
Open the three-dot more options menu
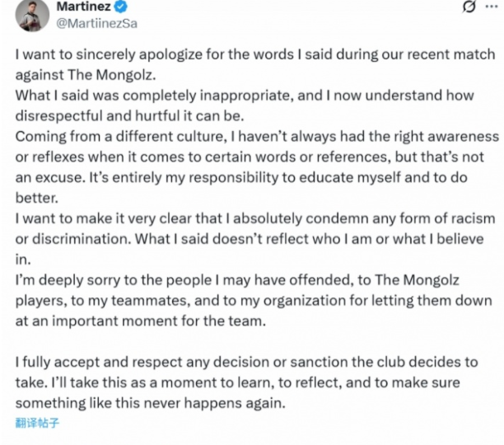coord(493,7)
